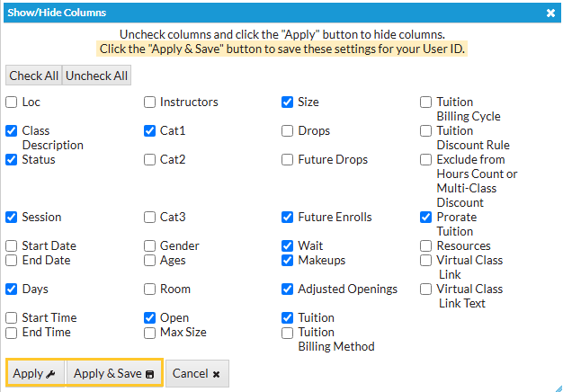563x392 pixels.
Task: Uncheck the Cat1 column
Action: point(150,131)
